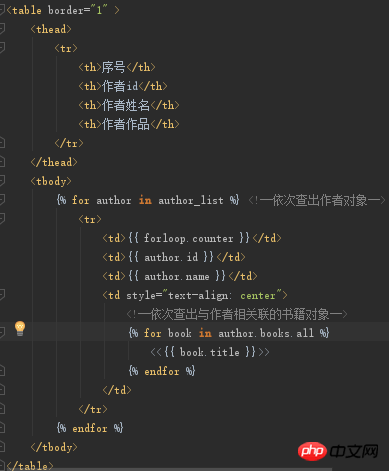The width and height of the screenshot is (389, 471).
Task: Click the yellow lightbulb intention icon
Action: [20, 328]
